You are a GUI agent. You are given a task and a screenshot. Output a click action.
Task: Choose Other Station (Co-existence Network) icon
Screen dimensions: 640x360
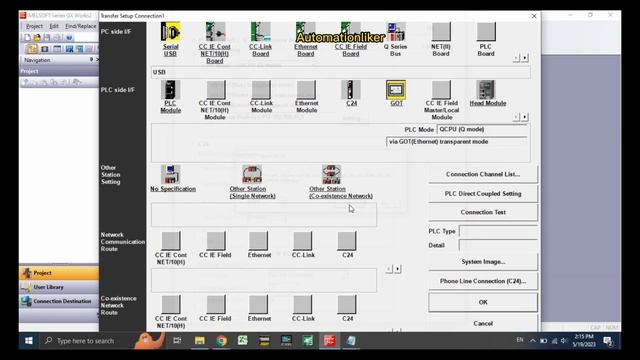tap(331, 175)
